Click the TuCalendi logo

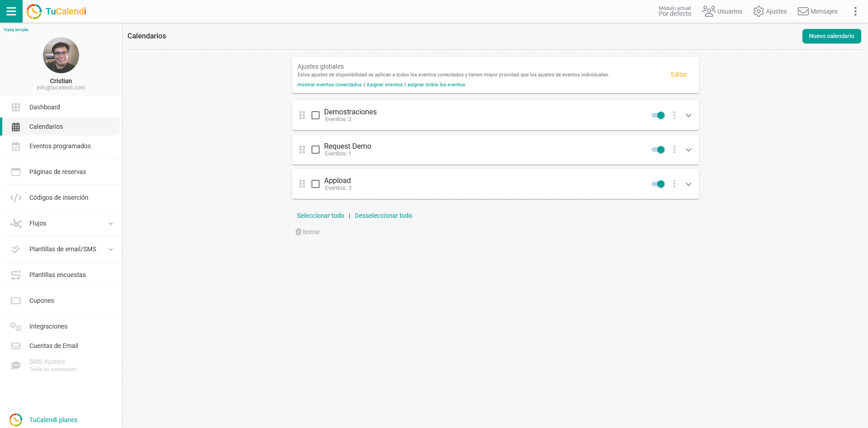pyautogui.click(x=57, y=11)
